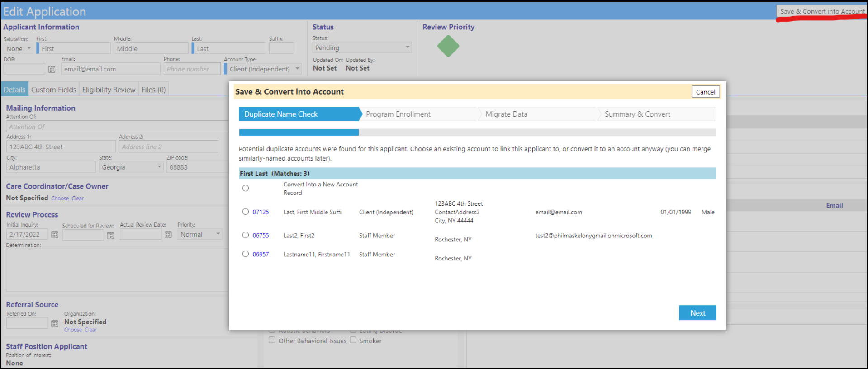Open the Initial Inquiry calendar picker
This screenshot has width=868, height=369.
(55, 235)
